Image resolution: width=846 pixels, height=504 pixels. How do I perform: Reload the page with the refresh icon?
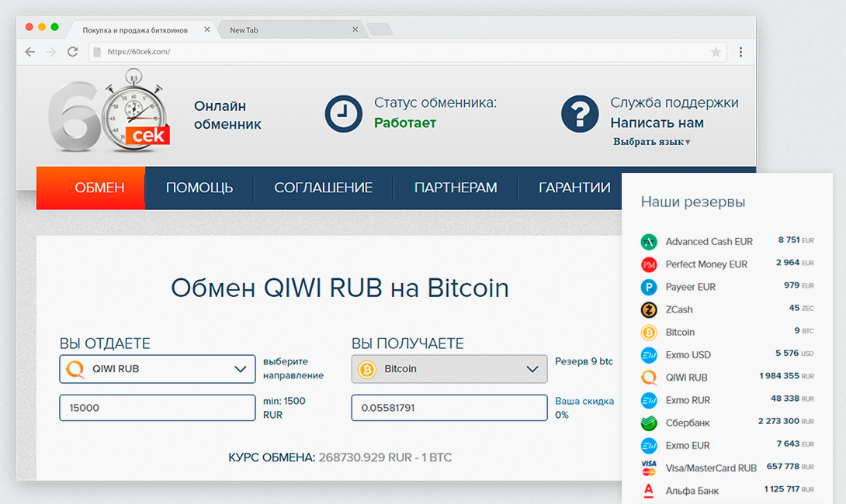point(72,52)
